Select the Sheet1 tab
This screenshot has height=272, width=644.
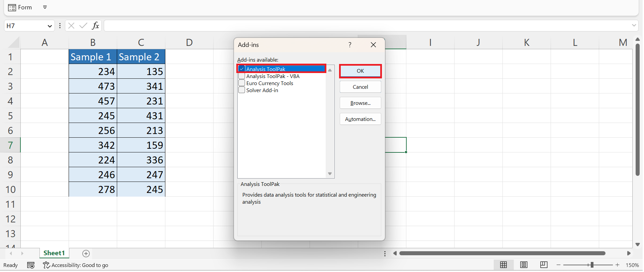point(54,253)
